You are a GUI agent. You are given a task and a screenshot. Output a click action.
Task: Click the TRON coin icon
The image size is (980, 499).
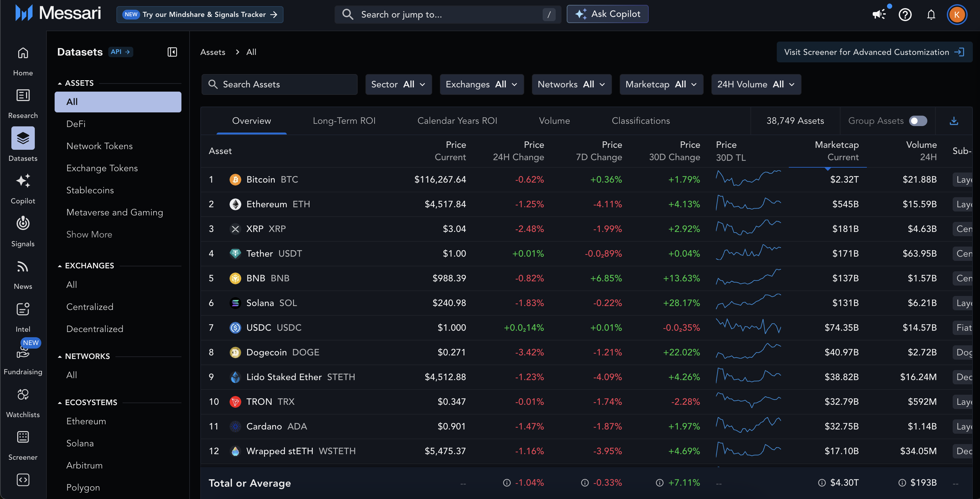click(x=235, y=402)
